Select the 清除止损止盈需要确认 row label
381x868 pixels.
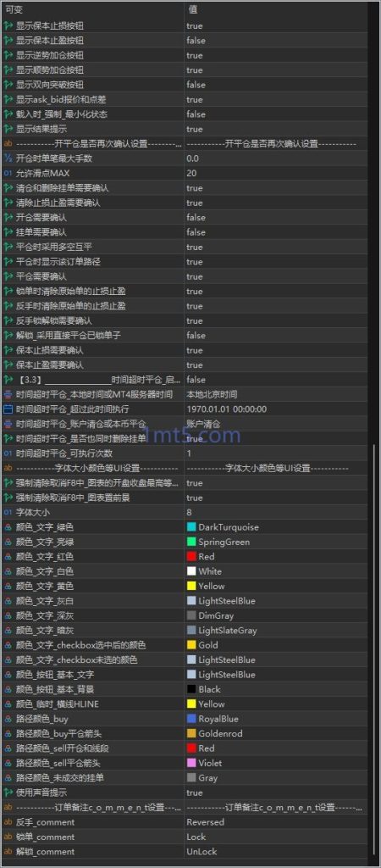[x=58, y=203]
